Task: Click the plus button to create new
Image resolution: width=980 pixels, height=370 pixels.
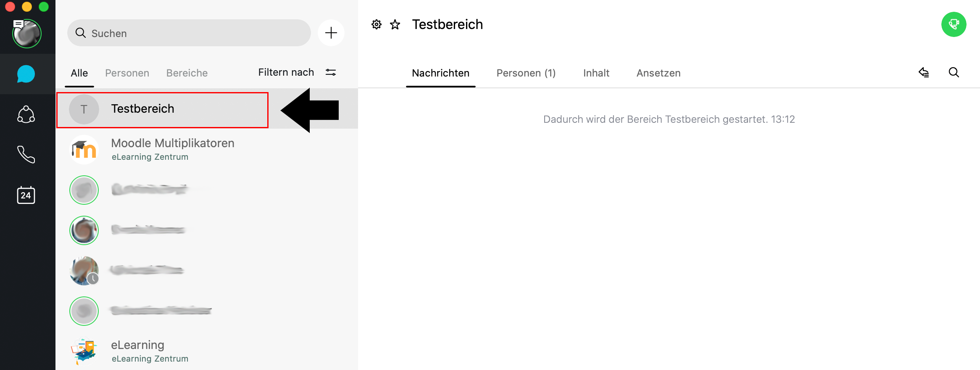Action: pos(331,33)
